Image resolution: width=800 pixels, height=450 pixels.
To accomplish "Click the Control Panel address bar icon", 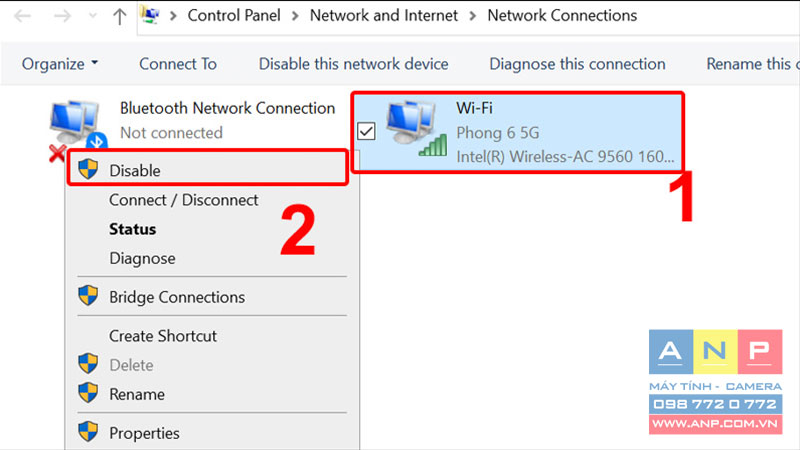I will click(x=150, y=16).
